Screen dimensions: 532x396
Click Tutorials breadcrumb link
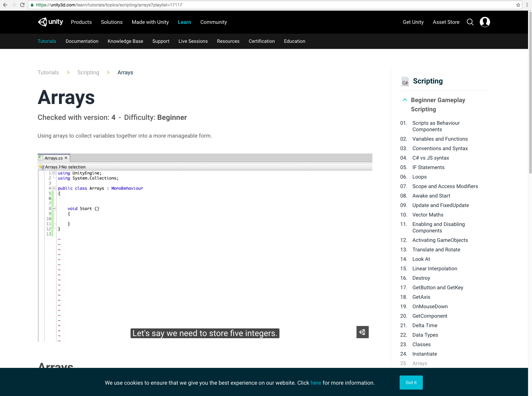48,72
